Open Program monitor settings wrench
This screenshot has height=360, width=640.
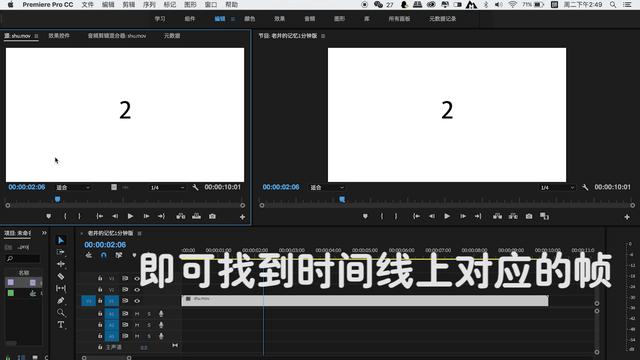tap(585, 187)
